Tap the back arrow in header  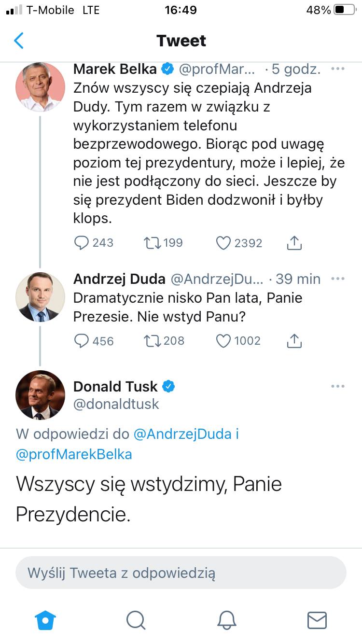[19, 41]
